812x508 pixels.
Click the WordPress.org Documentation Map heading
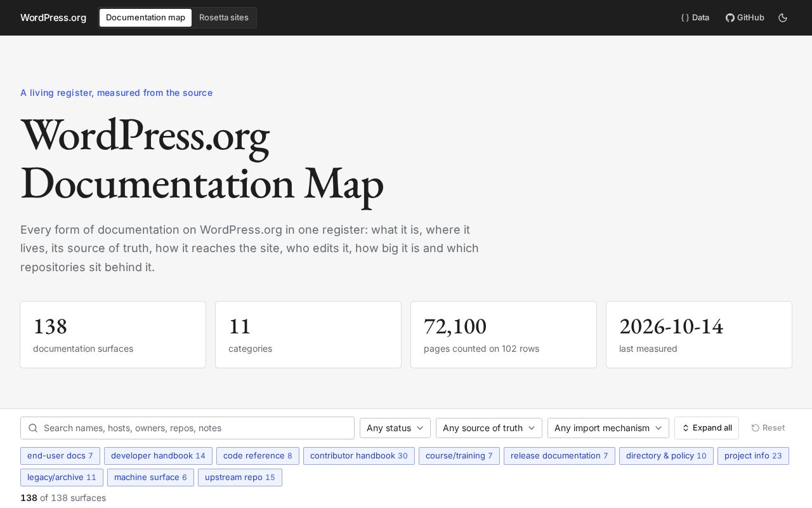point(202,159)
